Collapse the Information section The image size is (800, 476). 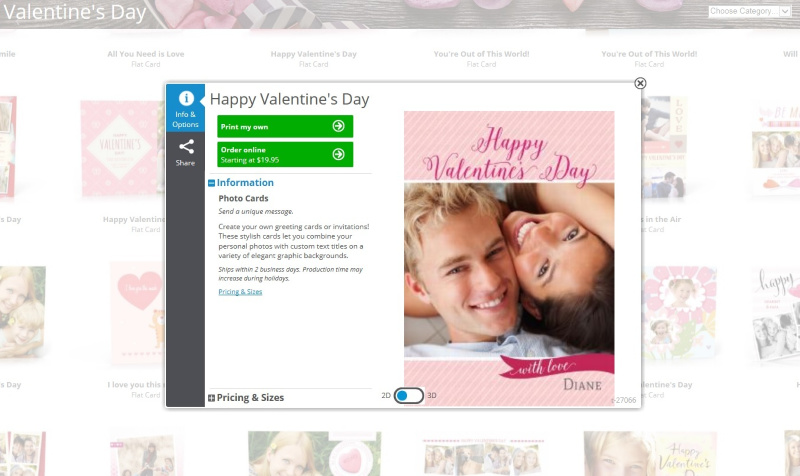tap(211, 183)
